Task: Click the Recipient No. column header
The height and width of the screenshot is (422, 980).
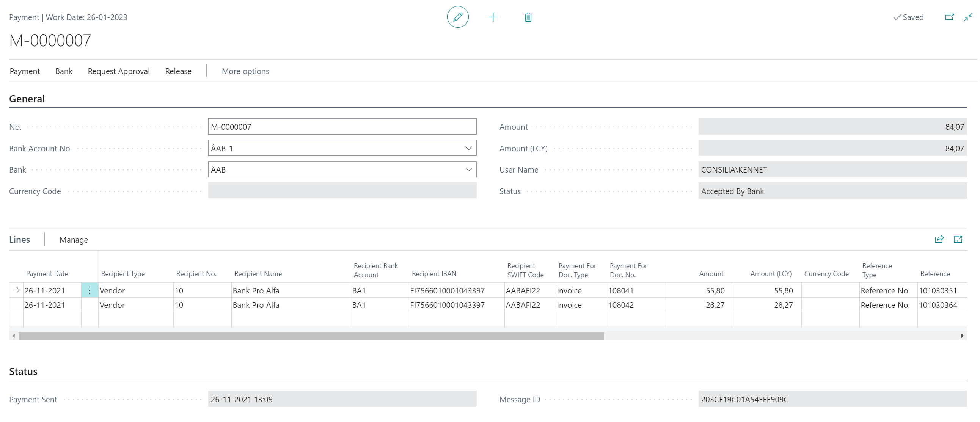Action: (x=196, y=274)
